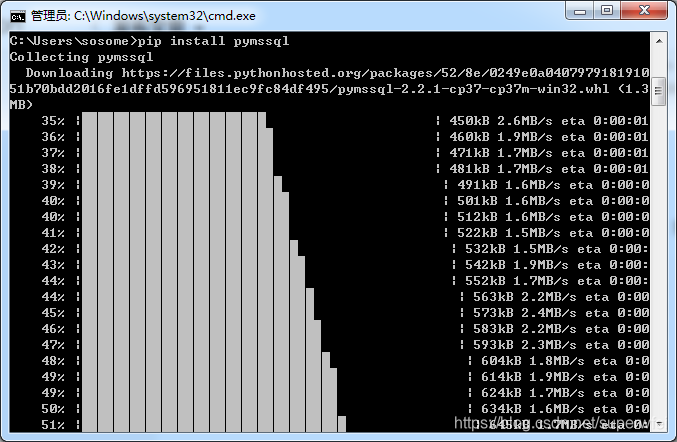Click the 46% progress row label
The height and width of the screenshot is (442, 677).
click(53, 328)
